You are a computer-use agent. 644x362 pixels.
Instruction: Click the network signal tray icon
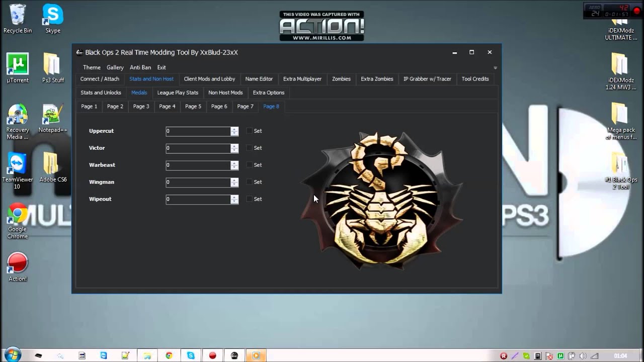pos(594,356)
